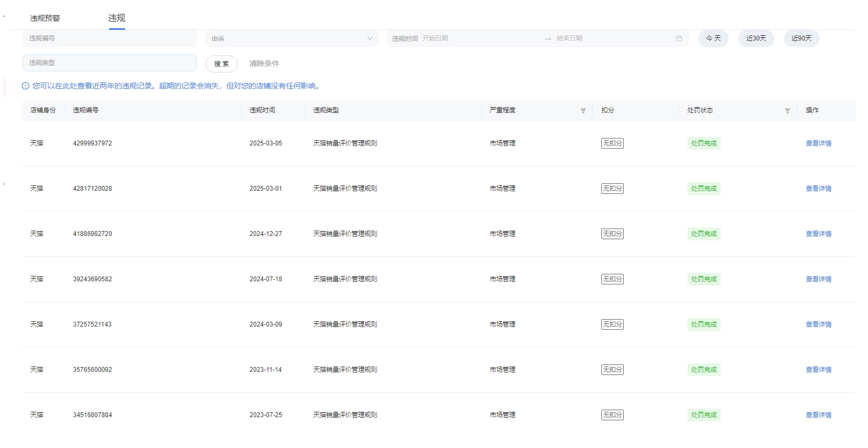Open the calendar icon in date range
Image resolution: width=868 pixels, height=448 pixels.
coord(679,38)
